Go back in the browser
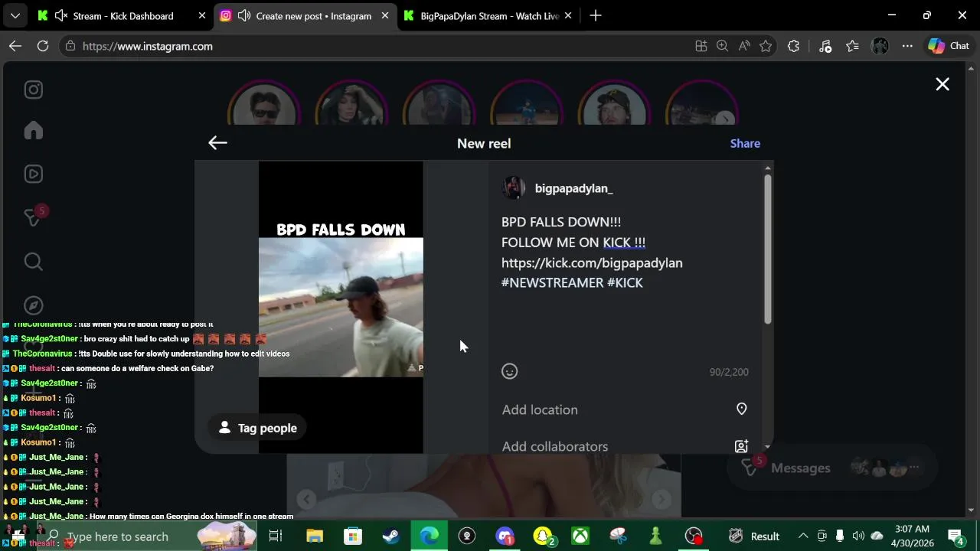This screenshot has height=551, width=980. tap(15, 46)
